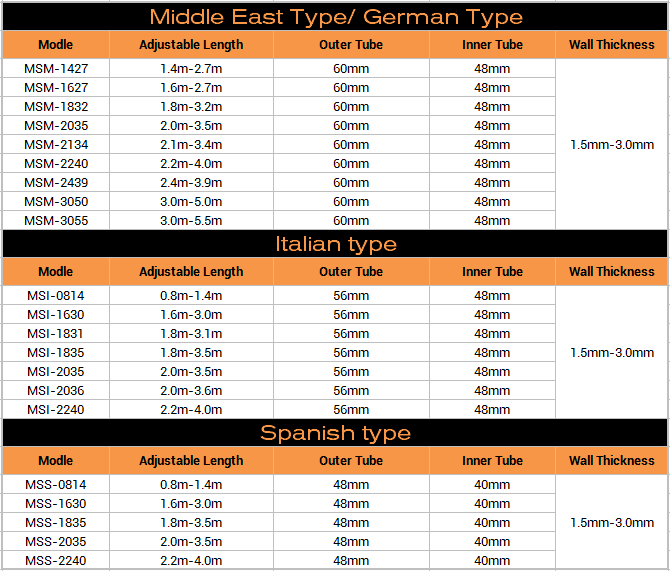
Task: Select the 2.1m-3.4m adjustable length cell
Action: pyautogui.click(x=191, y=145)
